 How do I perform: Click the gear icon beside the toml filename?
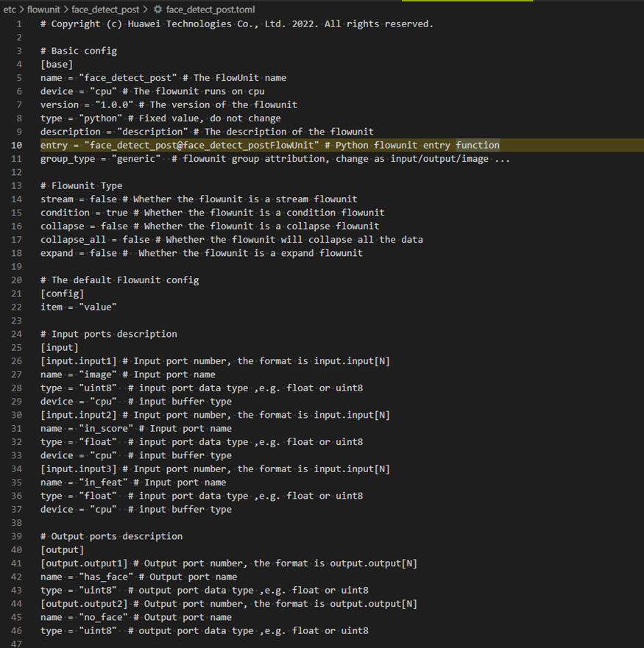(x=158, y=10)
